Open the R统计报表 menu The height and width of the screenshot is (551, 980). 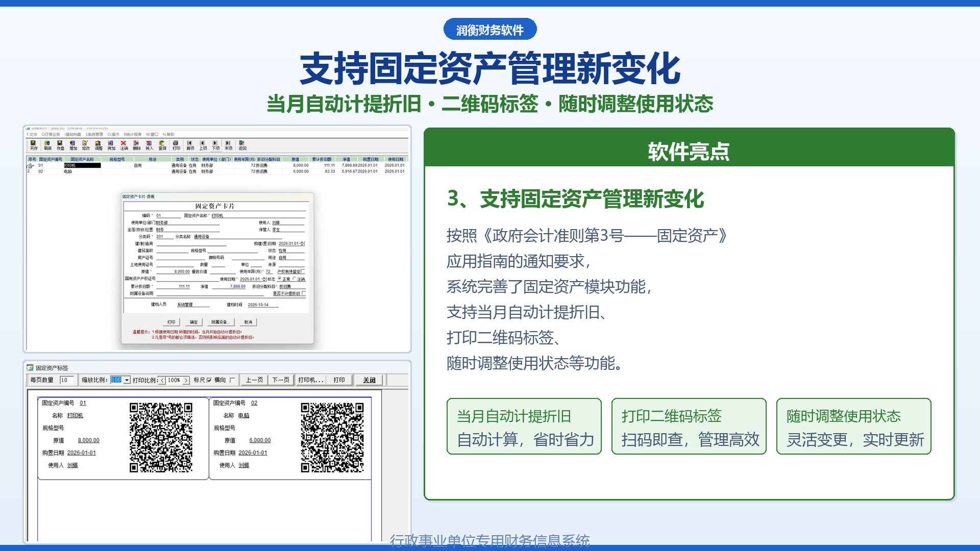132,135
